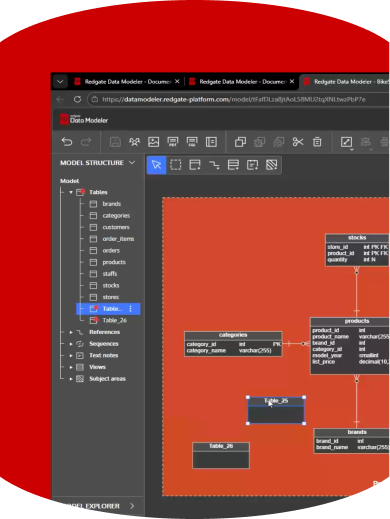Collapse the MODEL STRUCTURE panel chevron
This screenshot has height=519, width=390.
132,163
